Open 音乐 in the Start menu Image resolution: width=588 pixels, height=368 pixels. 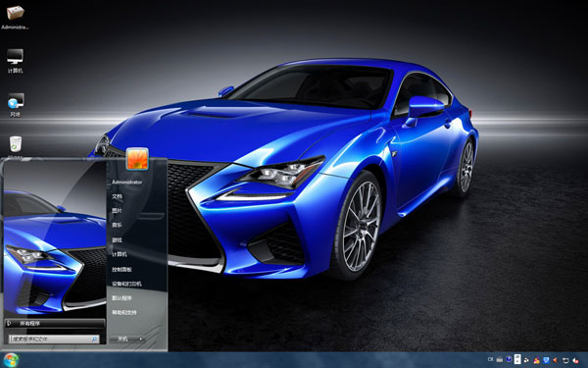(117, 225)
